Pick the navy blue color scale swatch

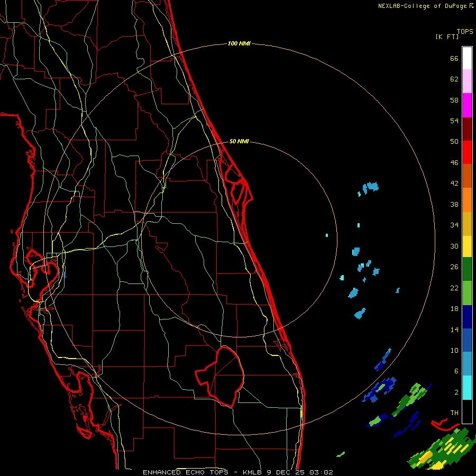[467, 317]
